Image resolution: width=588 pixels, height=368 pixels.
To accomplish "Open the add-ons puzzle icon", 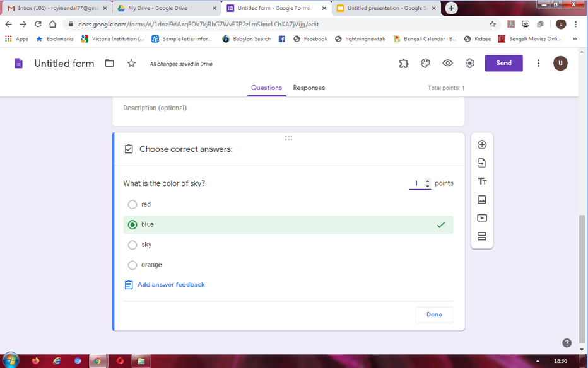I will click(x=404, y=63).
